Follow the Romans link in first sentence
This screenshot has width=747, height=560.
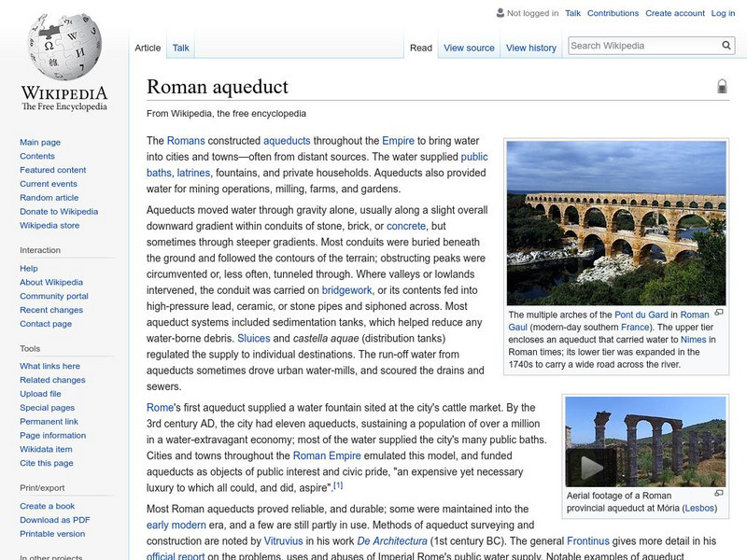point(186,141)
